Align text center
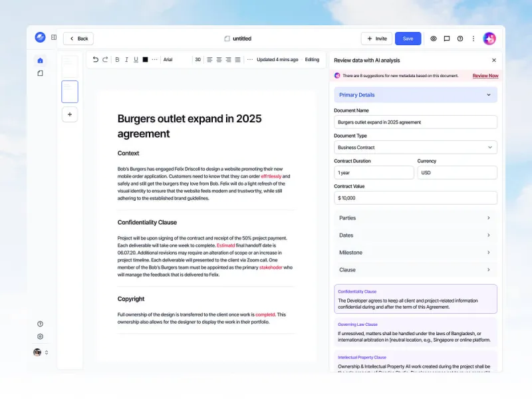The height and width of the screenshot is (399, 532). tap(219, 59)
